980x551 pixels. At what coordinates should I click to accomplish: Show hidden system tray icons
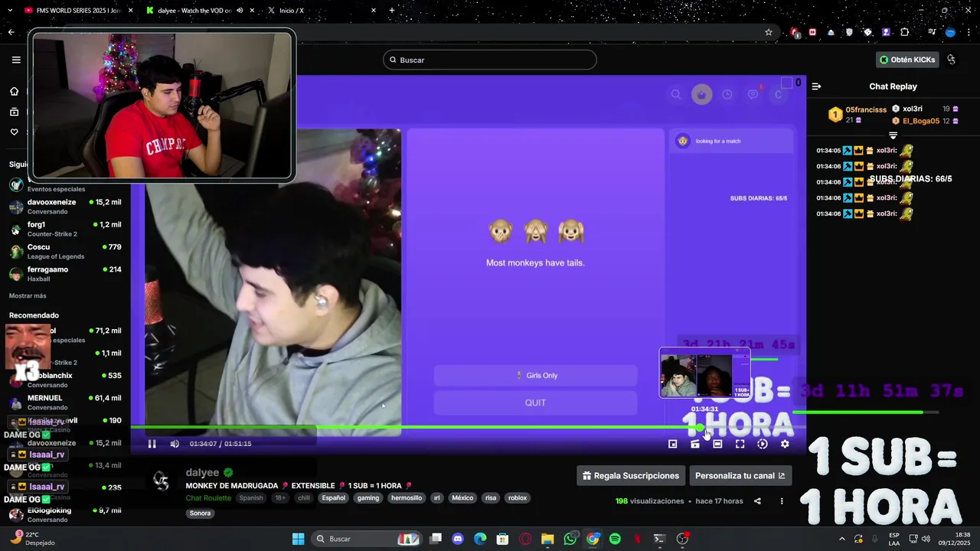pos(842,539)
